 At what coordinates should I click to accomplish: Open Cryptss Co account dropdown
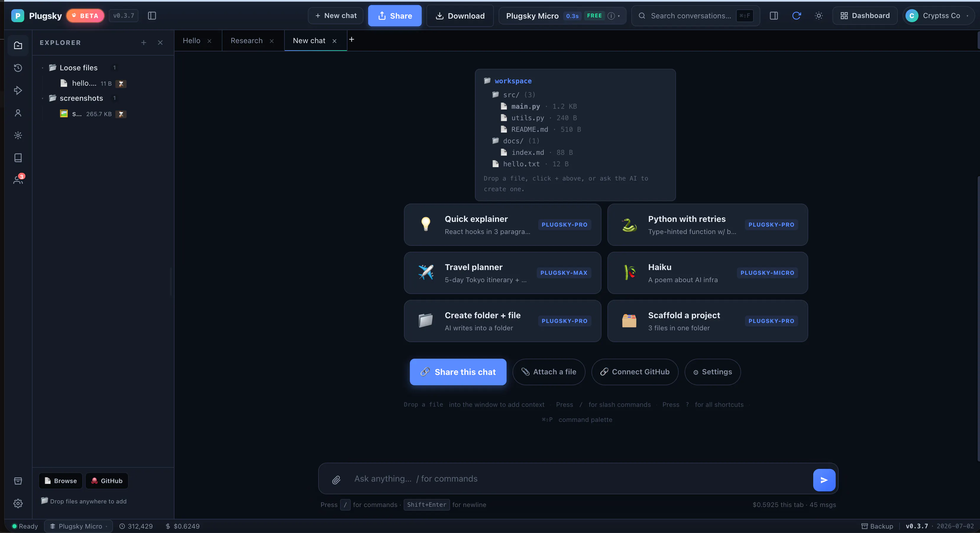point(938,16)
